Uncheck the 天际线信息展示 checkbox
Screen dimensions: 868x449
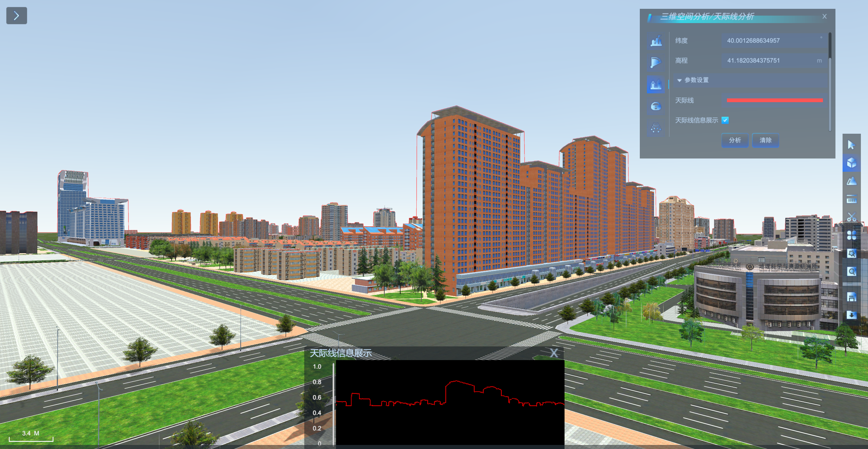(x=725, y=120)
